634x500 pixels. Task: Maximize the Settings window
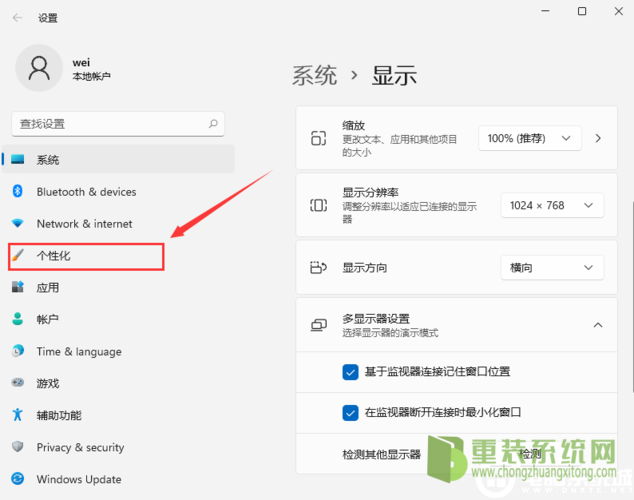tap(582, 11)
